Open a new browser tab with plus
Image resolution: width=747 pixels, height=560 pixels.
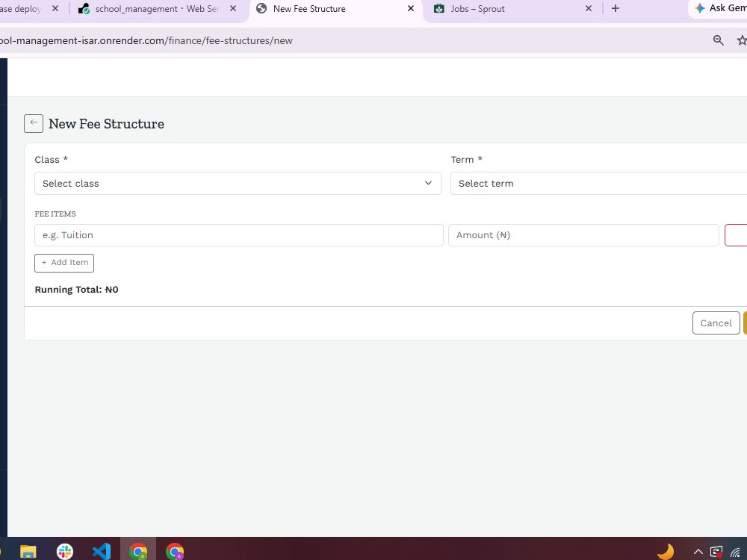coord(616,8)
